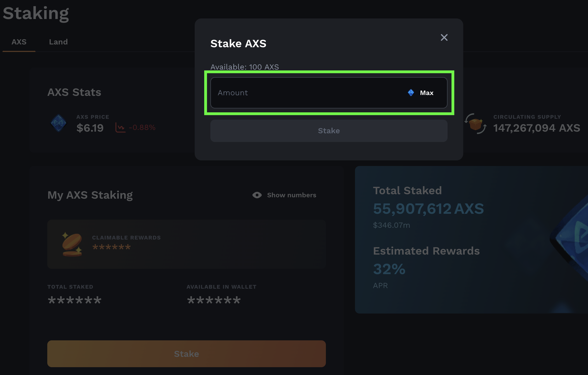Select the AXS staking tab
This screenshot has width=588, height=375.
(x=19, y=42)
